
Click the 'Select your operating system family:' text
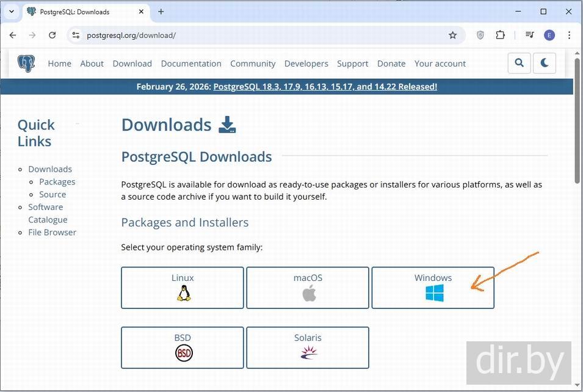tap(192, 247)
